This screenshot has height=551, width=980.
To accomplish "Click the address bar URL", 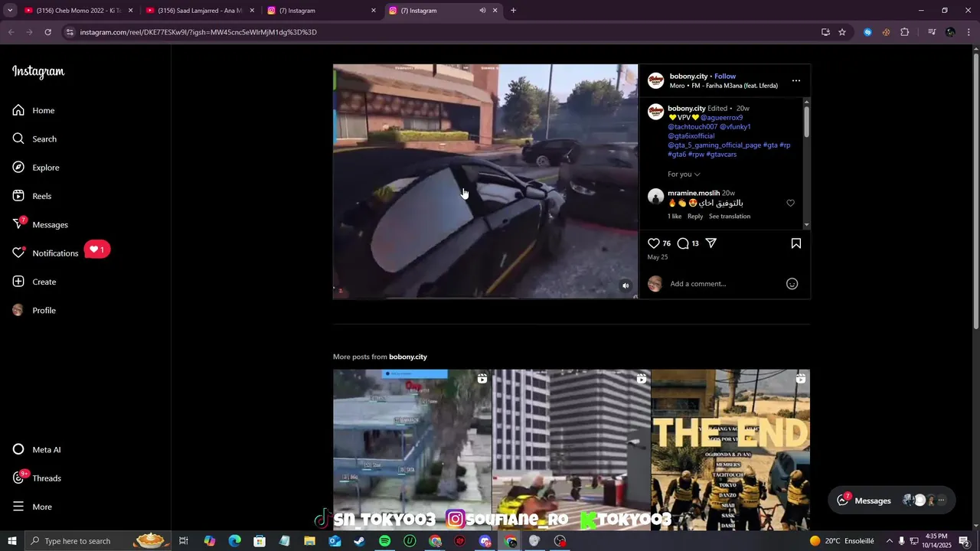I will point(198,32).
